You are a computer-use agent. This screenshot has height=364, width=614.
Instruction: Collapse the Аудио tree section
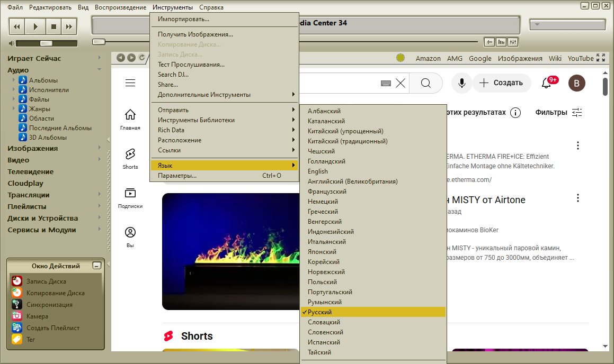(99, 70)
